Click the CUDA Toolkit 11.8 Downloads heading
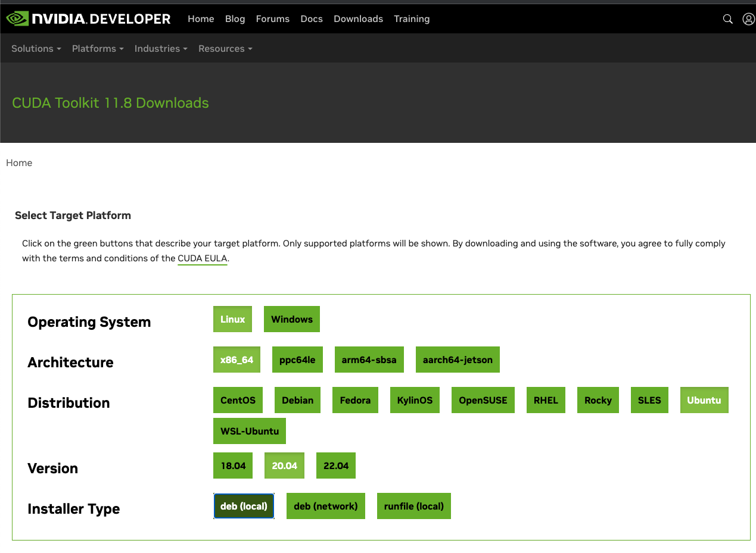The width and height of the screenshot is (756, 553). click(110, 103)
